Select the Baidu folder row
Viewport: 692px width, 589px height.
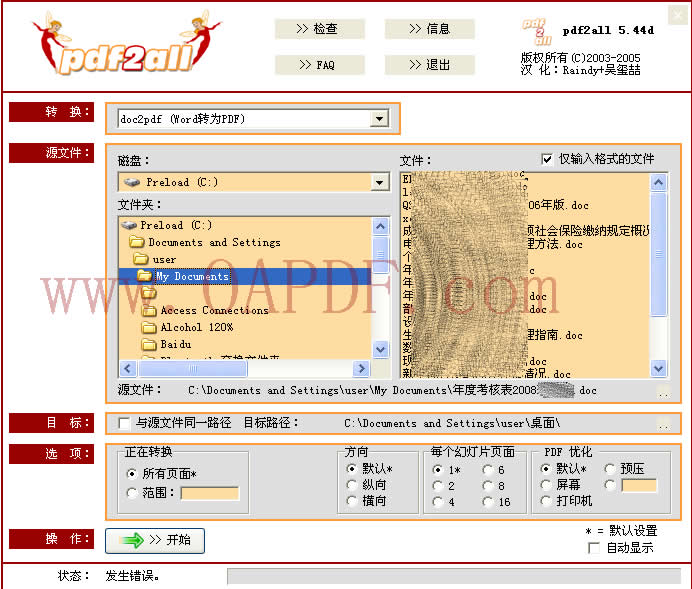click(x=245, y=344)
